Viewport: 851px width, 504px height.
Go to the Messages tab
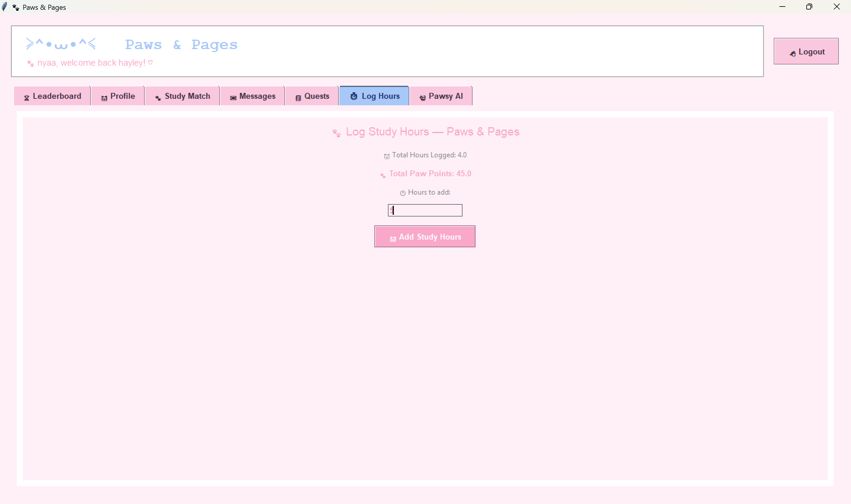pos(252,96)
